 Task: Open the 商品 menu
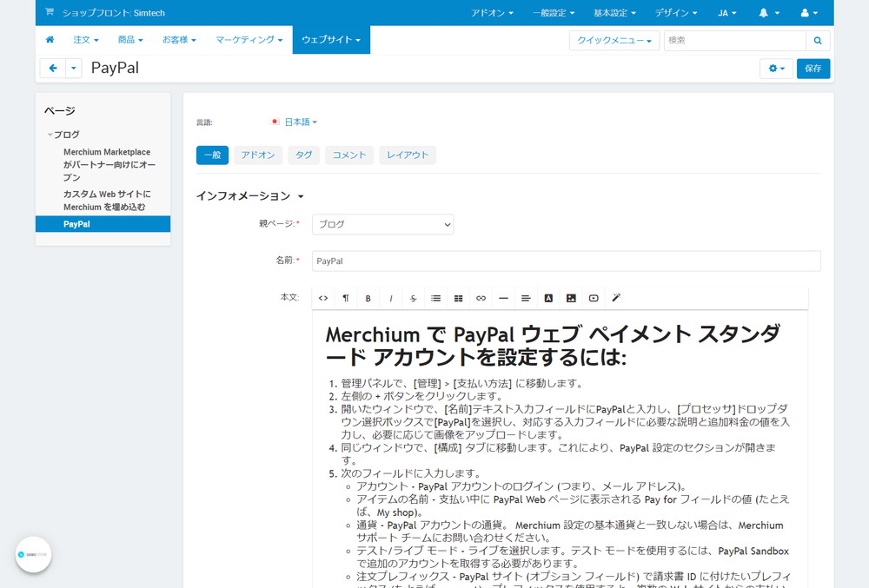coord(130,40)
